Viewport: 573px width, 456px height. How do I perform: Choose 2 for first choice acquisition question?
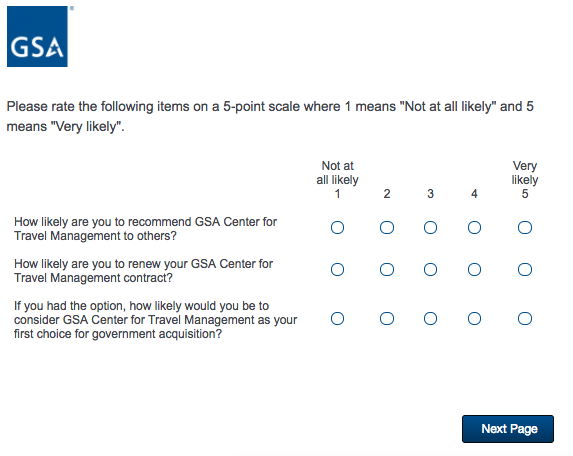387,319
